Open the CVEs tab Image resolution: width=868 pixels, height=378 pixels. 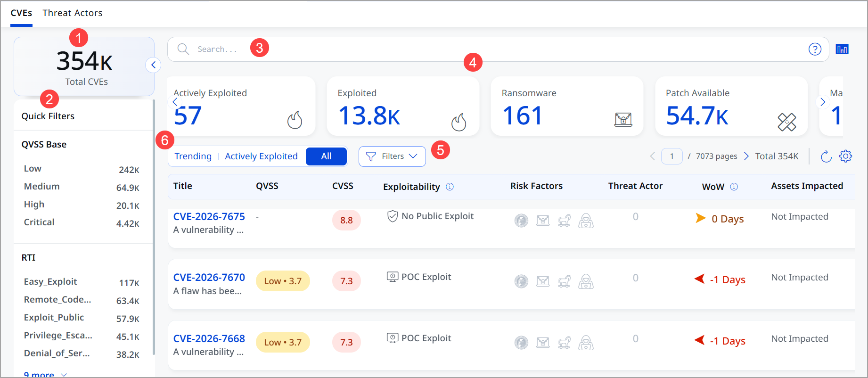[x=21, y=13]
